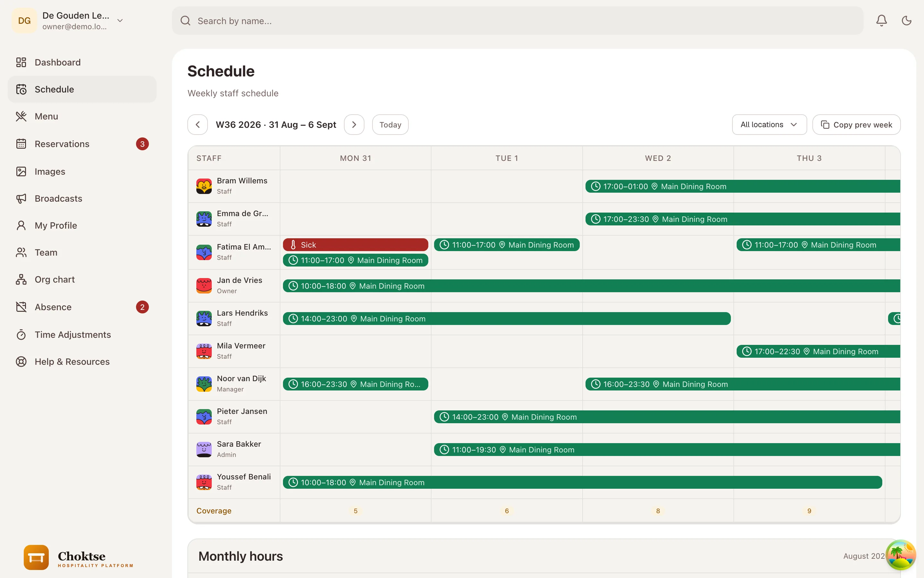Go to Reservations section
924x578 pixels.
pos(82,144)
